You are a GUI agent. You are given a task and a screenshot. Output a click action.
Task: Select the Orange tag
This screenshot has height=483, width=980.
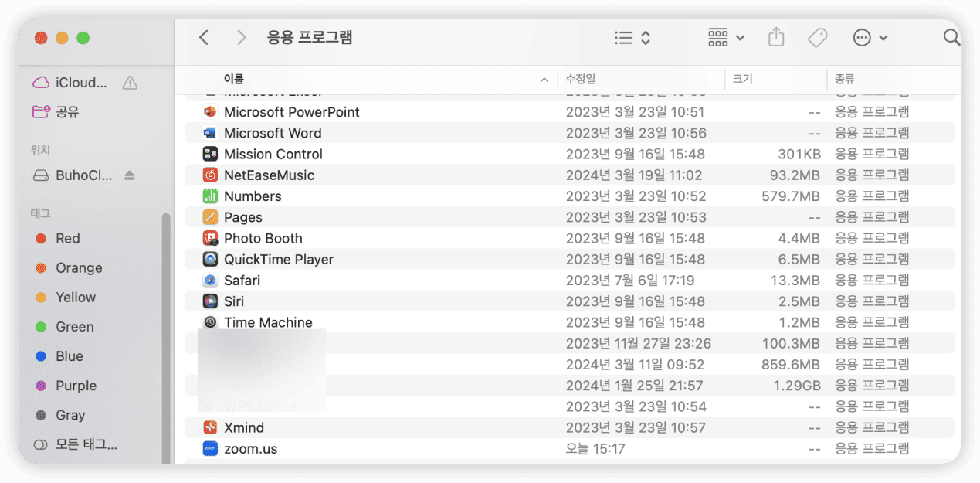point(69,268)
